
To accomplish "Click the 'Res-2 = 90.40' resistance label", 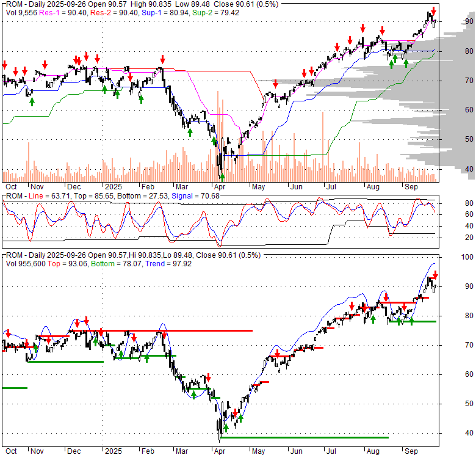I will point(115,13).
